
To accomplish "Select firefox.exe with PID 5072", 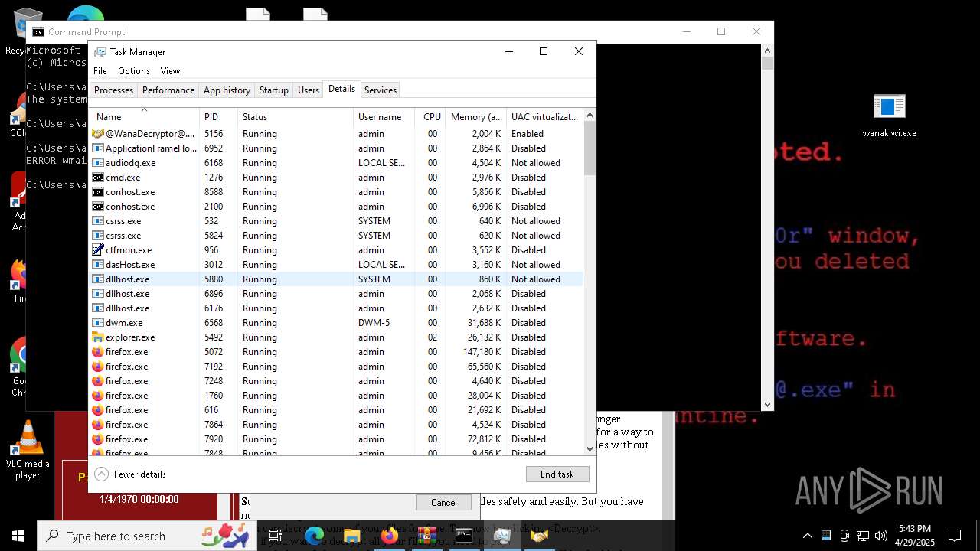I will (x=336, y=352).
